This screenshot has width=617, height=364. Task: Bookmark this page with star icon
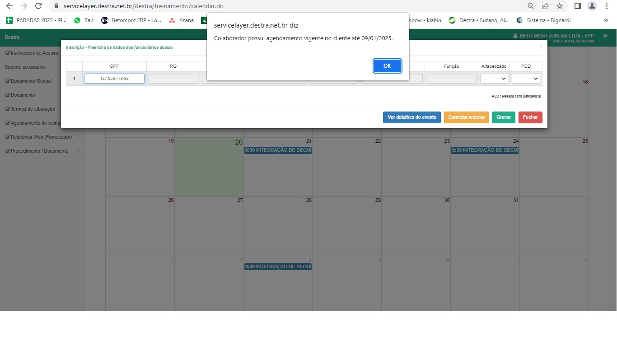click(560, 6)
